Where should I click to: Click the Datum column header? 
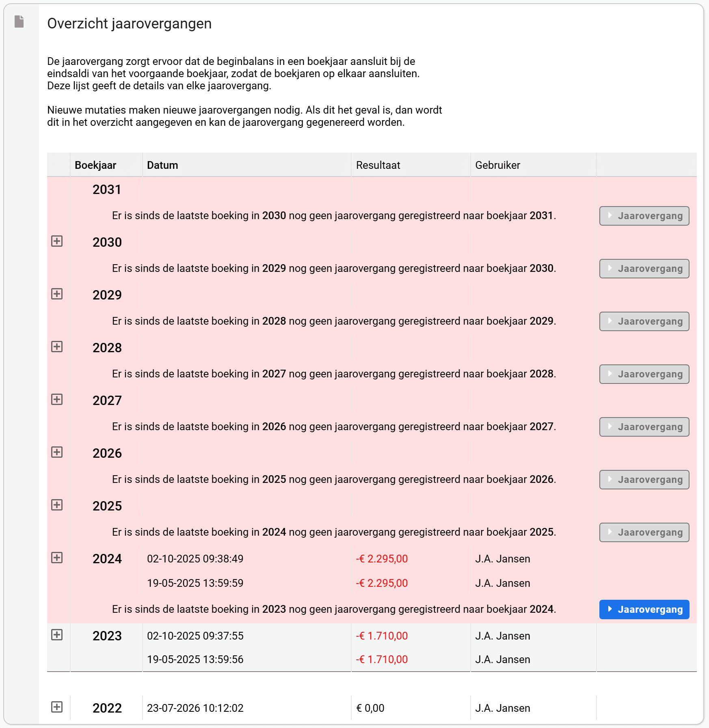point(247,165)
